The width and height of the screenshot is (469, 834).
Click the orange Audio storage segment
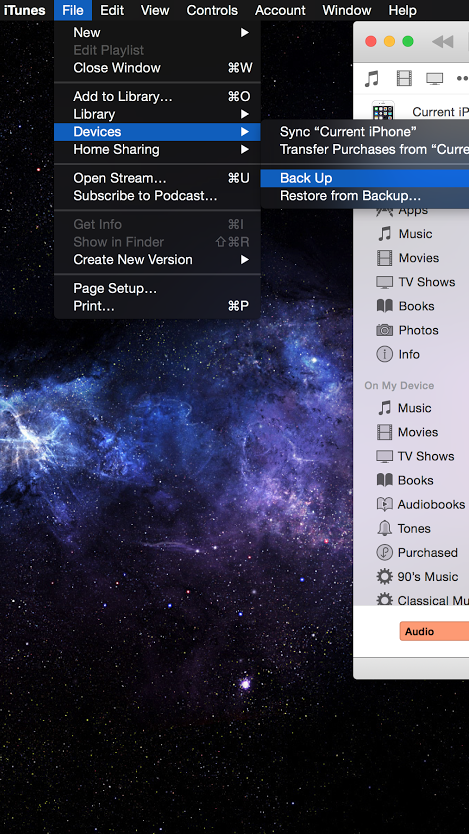pos(434,631)
